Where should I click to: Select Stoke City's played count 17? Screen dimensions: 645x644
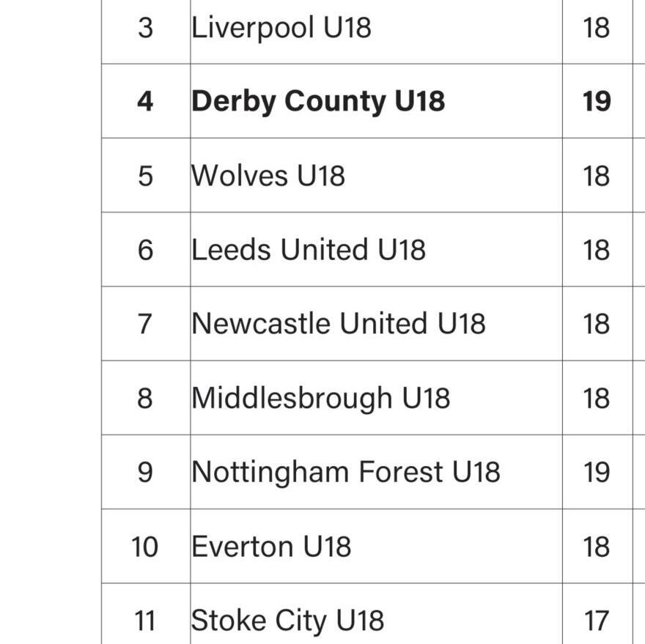pyautogui.click(x=597, y=621)
